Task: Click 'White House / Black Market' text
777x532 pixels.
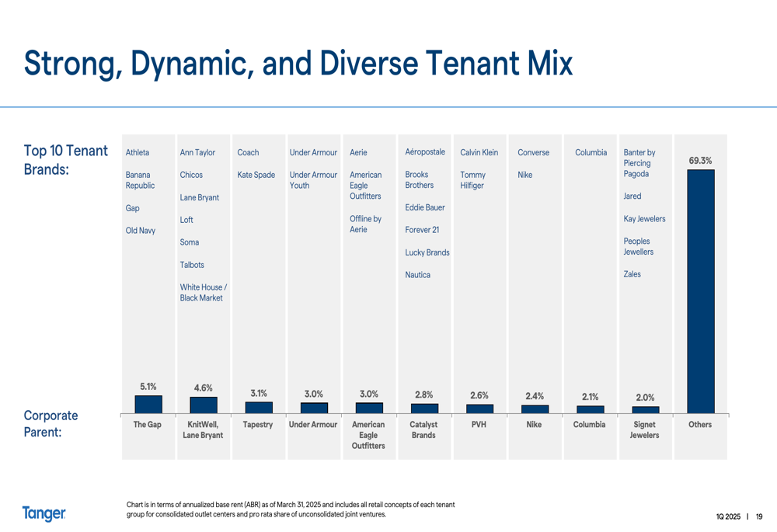Action: point(203,292)
